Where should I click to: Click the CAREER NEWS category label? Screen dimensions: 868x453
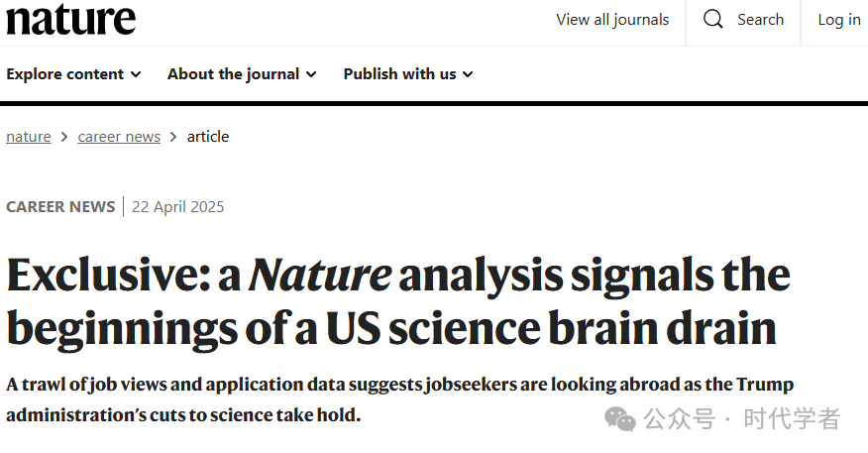60,206
